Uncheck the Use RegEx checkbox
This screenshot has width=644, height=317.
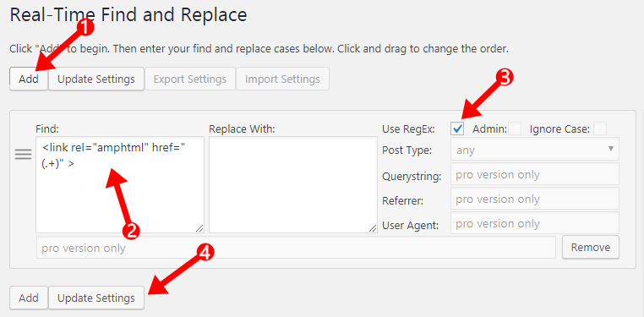(457, 129)
